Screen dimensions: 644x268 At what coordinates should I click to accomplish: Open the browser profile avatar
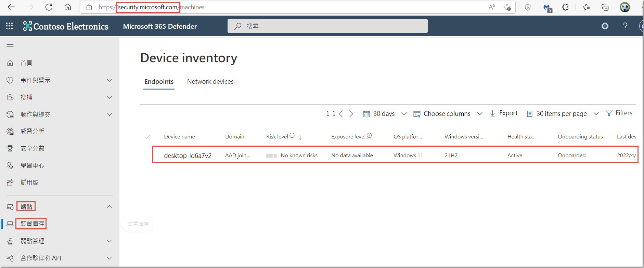(x=625, y=7)
